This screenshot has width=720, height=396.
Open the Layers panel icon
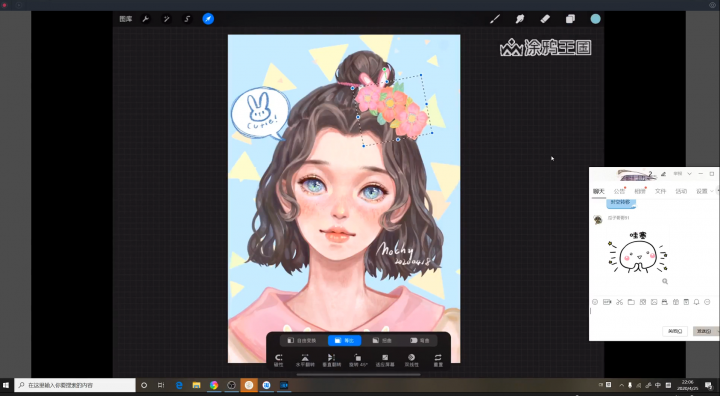coord(570,19)
